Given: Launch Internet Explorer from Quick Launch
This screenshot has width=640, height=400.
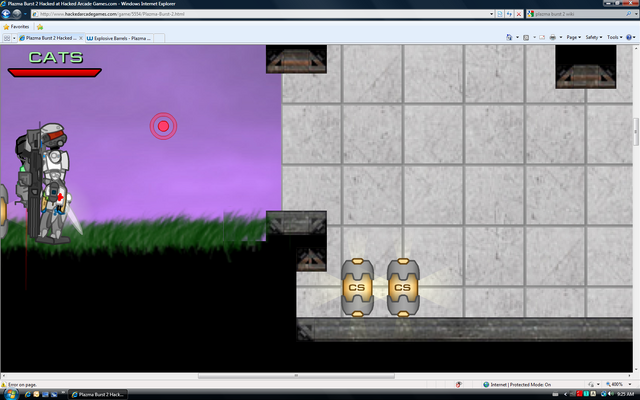Looking at the screenshot, I should tap(28, 394).
